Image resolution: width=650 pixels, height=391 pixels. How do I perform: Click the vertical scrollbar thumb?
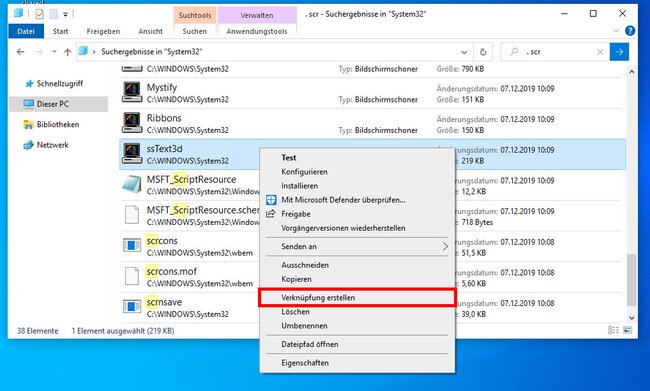[x=632, y=280]
